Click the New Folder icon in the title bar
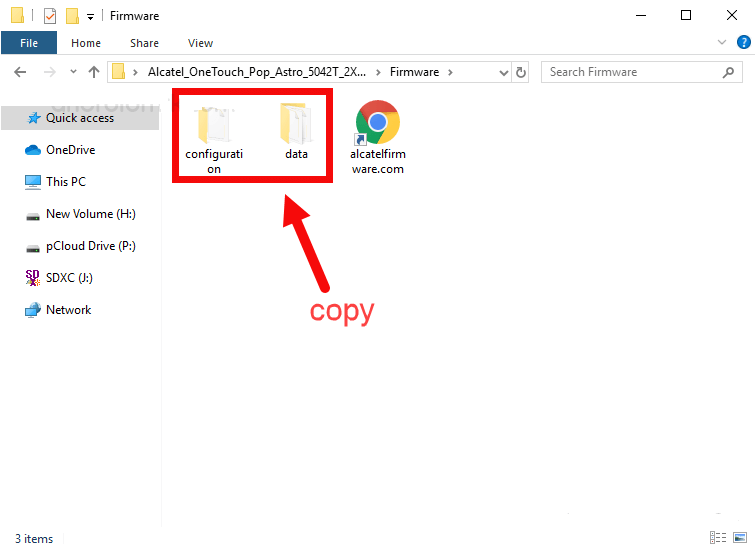Image resolution: width=756 pixels, height=551 pixels. [72, 16]
